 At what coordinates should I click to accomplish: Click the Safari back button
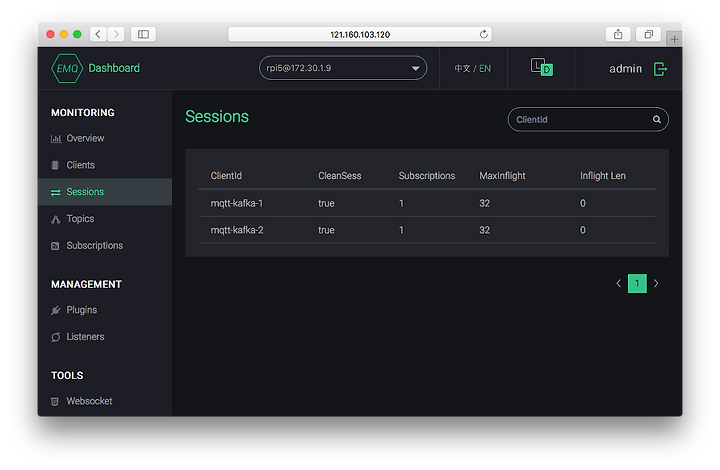98,34
